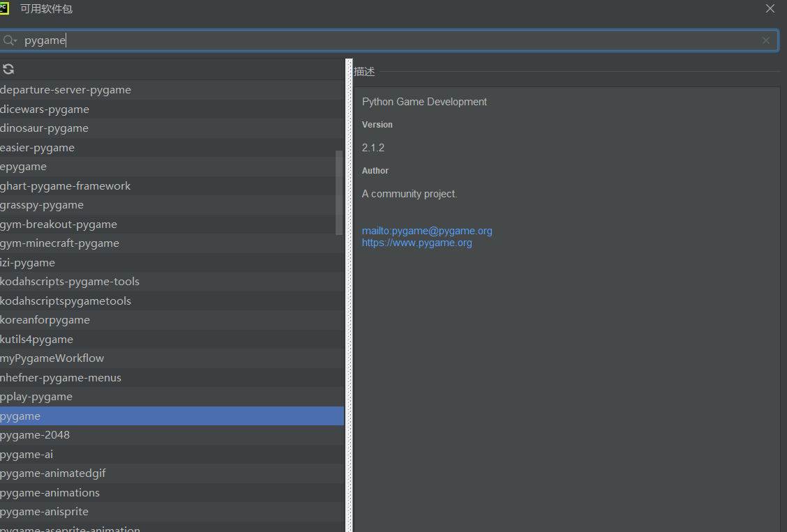Select dicewars-pygame package

(172, 109)
